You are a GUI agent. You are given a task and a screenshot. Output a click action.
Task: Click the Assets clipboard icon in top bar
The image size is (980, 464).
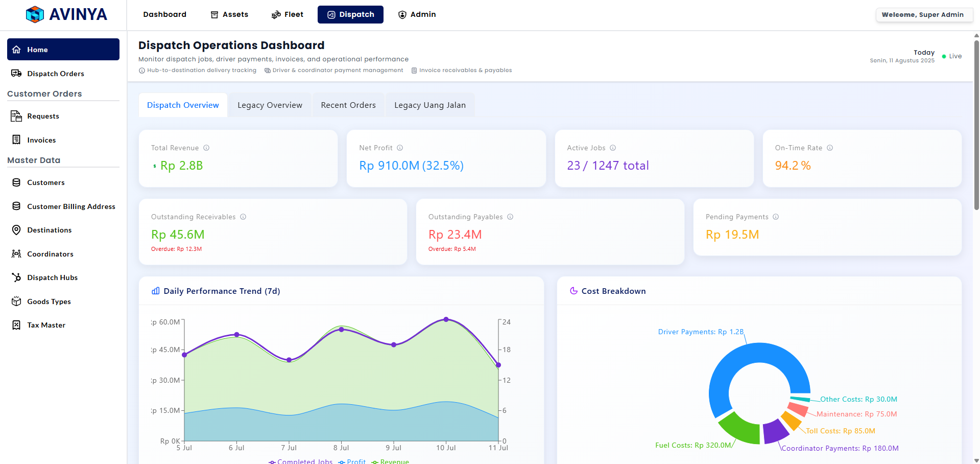coord(214,14)
